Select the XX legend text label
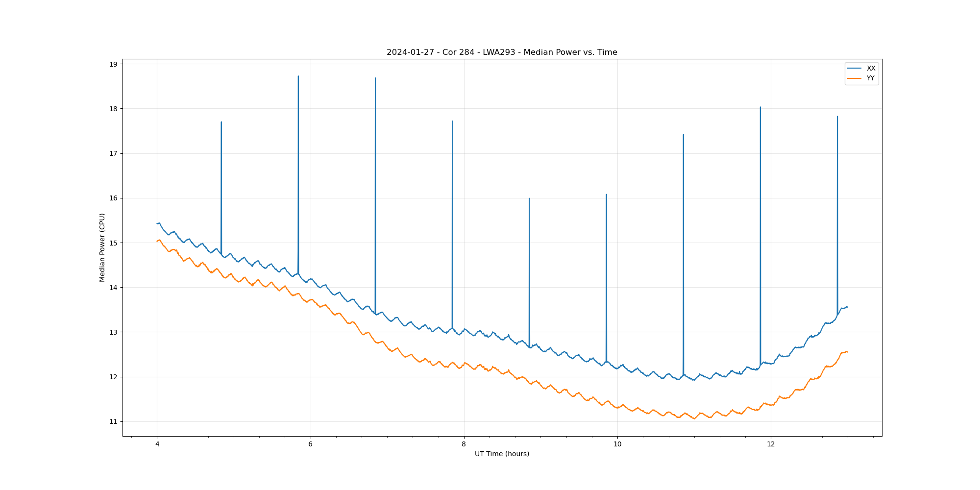980x490 pixels. [x=871, y=68]
